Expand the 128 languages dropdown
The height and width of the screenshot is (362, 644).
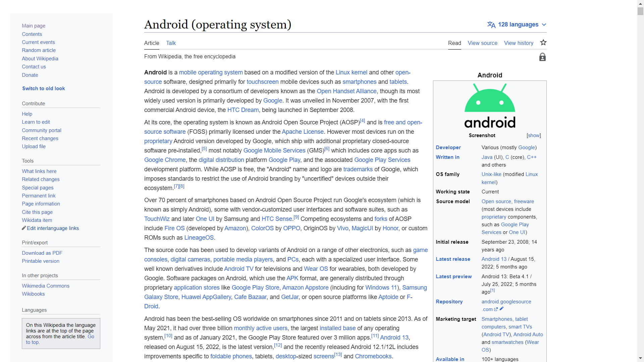(x=517, y=25)
